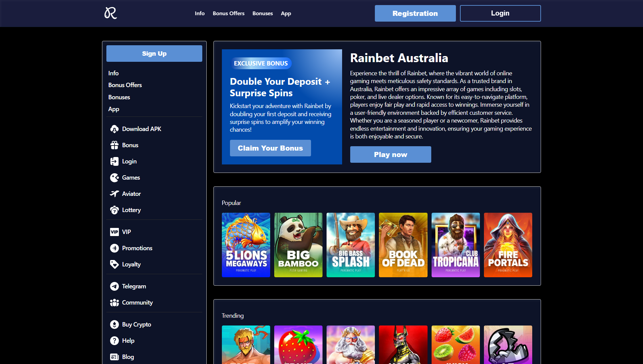Click the Registration button in header
The height and width of the screenshot is (364, 643).
tap(415, 14)
